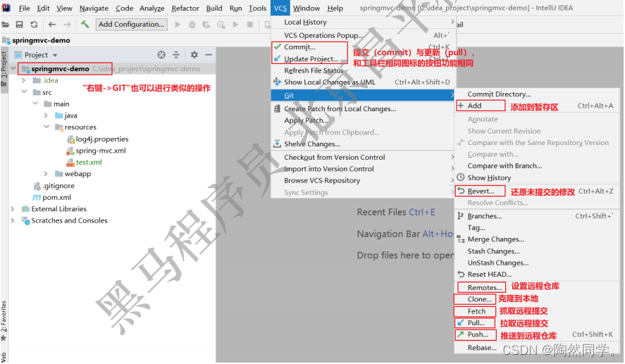Collapse the main folder

[x=35, y=103]
